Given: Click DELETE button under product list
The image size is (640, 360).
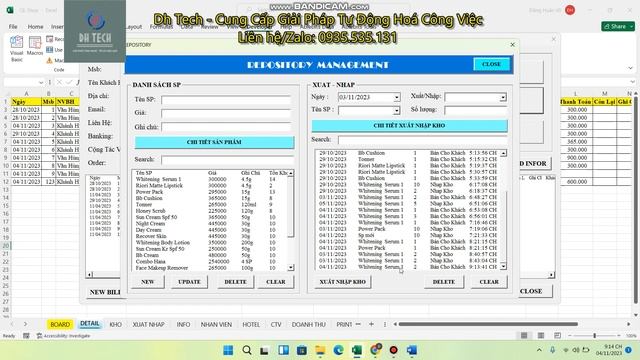Looking at the screenshot, I should (x=236, y=282).
